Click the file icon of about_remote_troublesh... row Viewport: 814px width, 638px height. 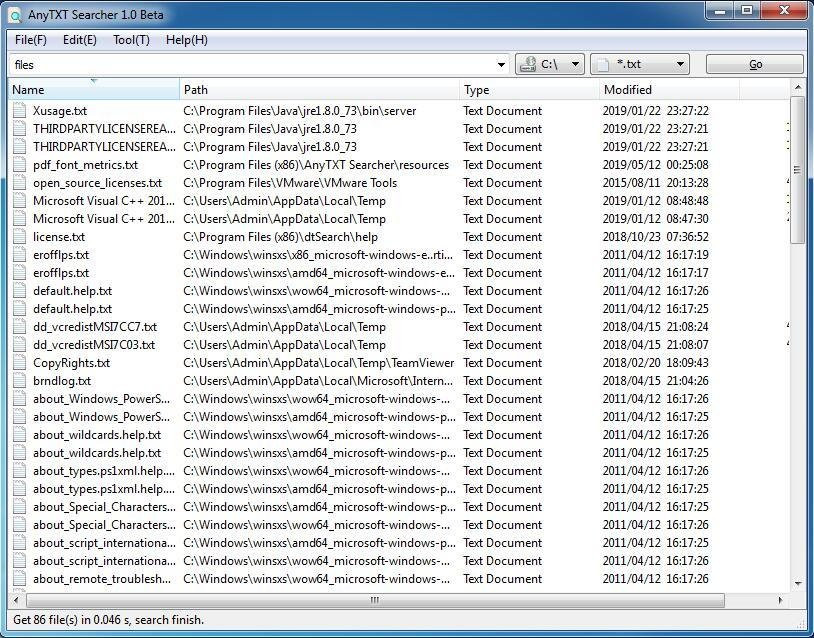point(19,579)
